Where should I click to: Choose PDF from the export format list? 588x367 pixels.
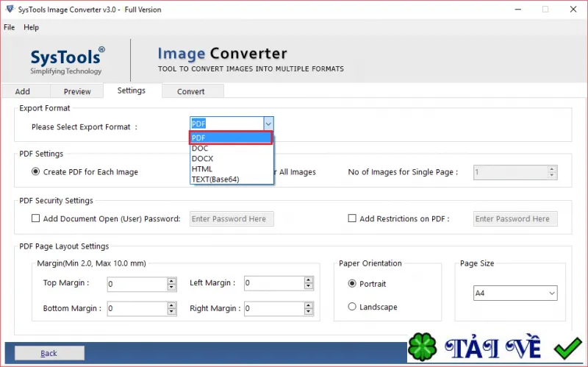click(x=231, y=138)
